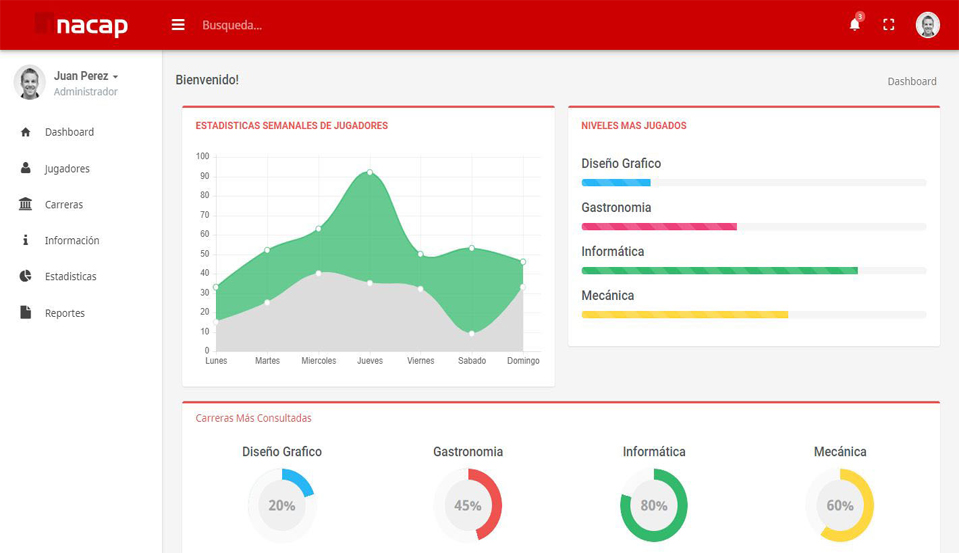Image resolution: width=959 pixels, height=553 pixels.
Task: Click the Reportes file icon
Action: [26, 313]
